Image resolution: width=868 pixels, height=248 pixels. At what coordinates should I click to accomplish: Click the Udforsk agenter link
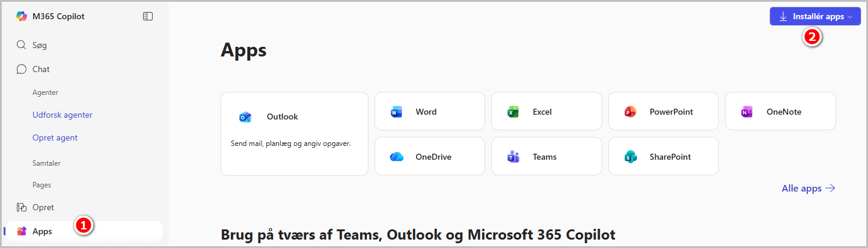pos(63,115)
